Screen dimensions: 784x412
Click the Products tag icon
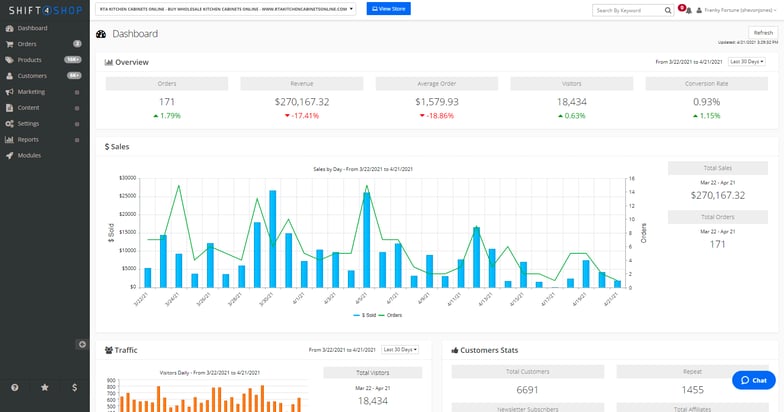(x=10, y=60)
